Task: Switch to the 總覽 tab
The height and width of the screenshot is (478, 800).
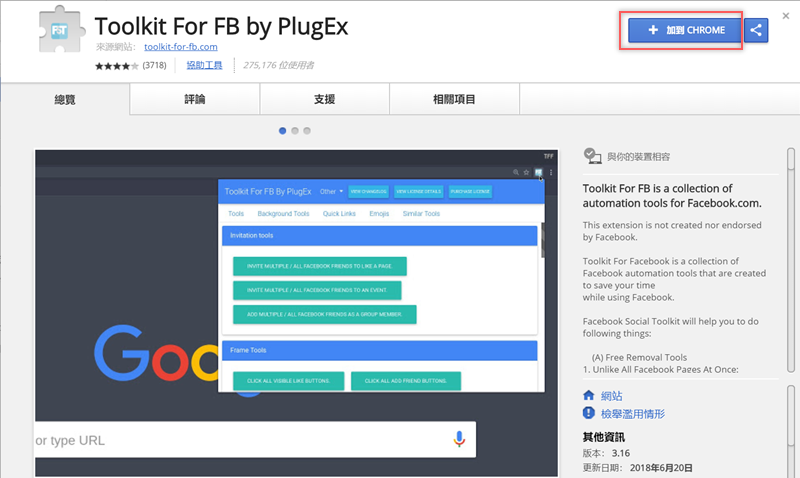Action: click(x=65, y=99)
